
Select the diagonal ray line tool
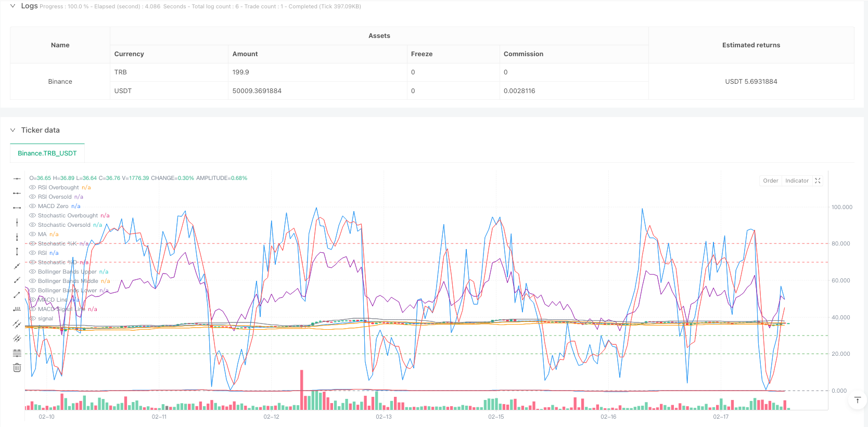click(17, 280)
